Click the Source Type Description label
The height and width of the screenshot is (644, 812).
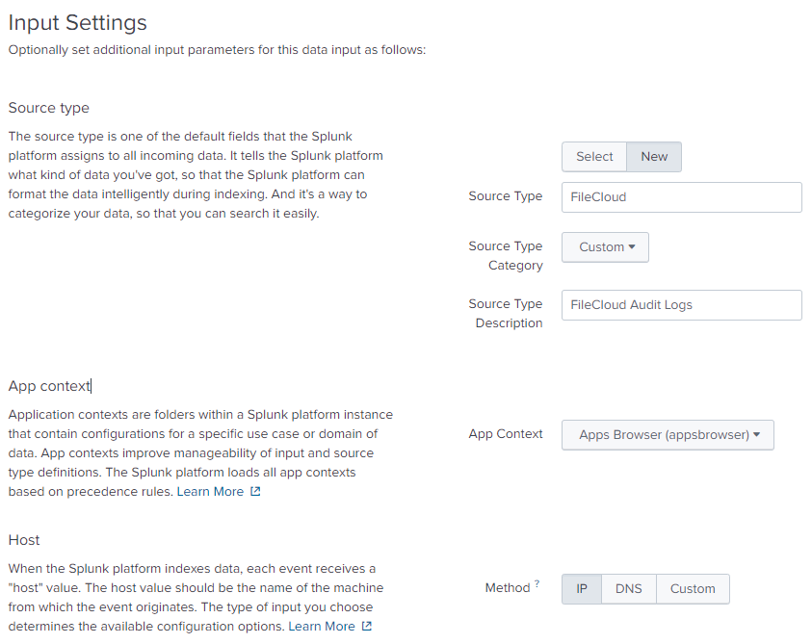click(x=505, y=314)
